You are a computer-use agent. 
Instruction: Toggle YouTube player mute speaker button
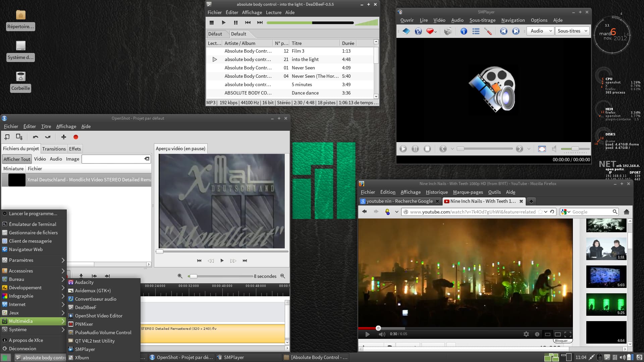(382, 334)
